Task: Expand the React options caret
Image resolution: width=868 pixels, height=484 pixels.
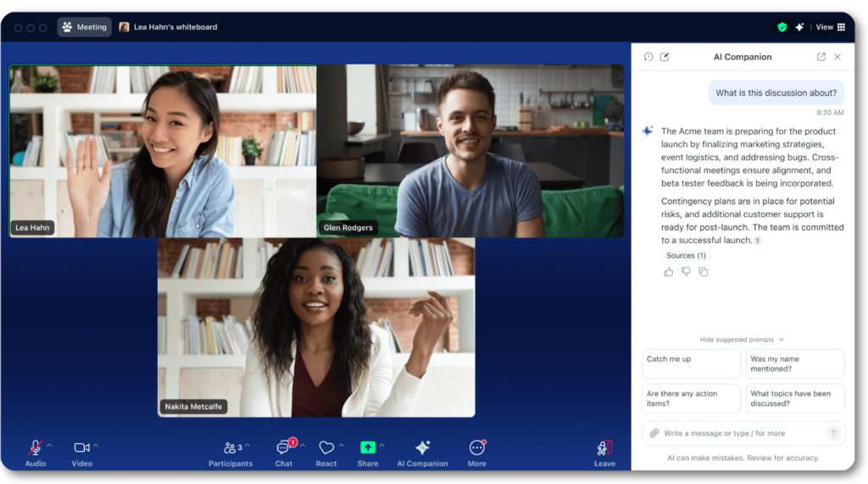Action: pos(342,445)
